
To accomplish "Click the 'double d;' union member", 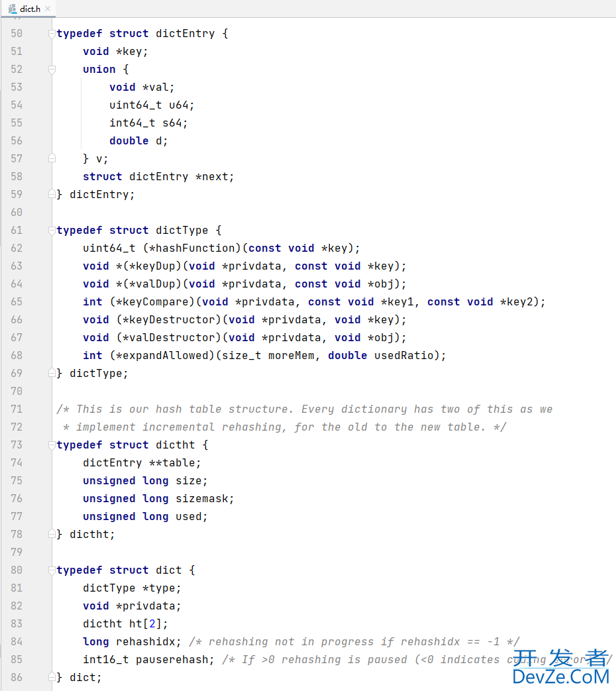I will (139, 141).
